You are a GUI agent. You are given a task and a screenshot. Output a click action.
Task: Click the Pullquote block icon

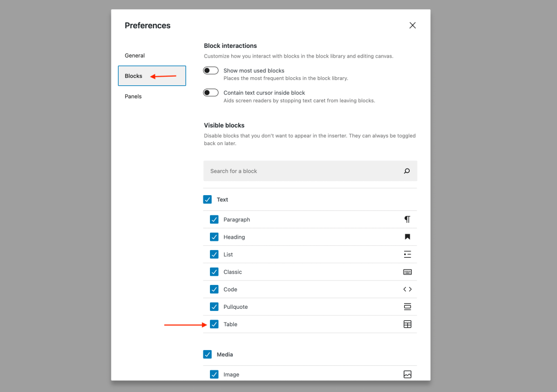407,306
